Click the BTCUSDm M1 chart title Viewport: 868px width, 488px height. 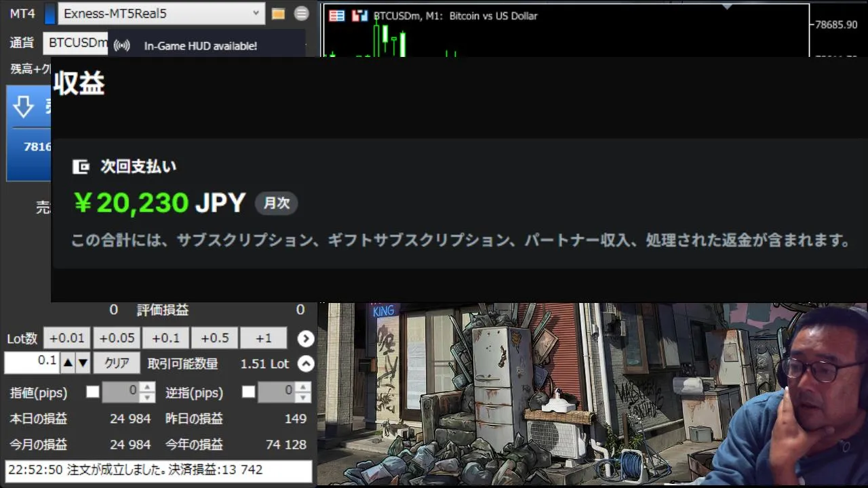pos(456,16)
